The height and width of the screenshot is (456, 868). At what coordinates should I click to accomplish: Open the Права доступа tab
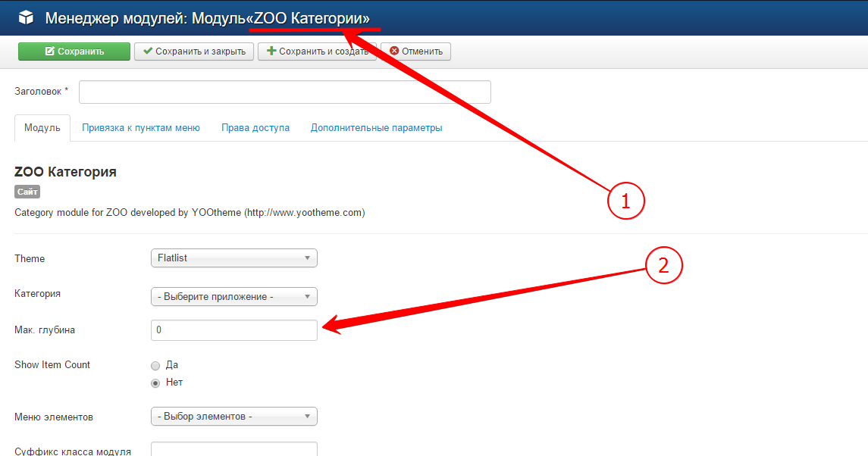255,128
